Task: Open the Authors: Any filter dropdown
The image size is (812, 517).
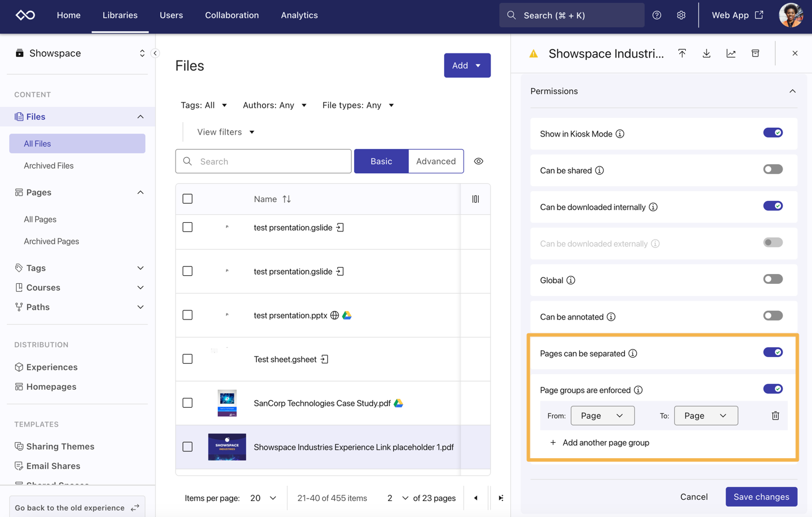Action: pos(275,105)
